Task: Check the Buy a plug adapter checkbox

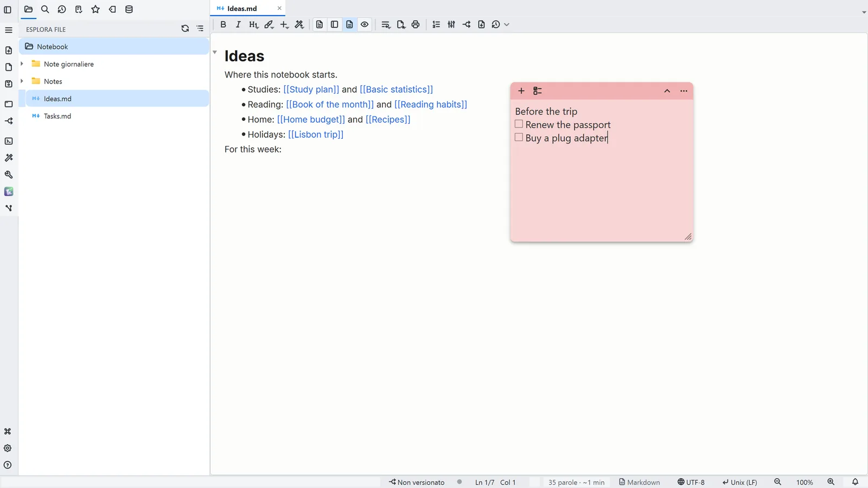Action: [x=519, y=138]
